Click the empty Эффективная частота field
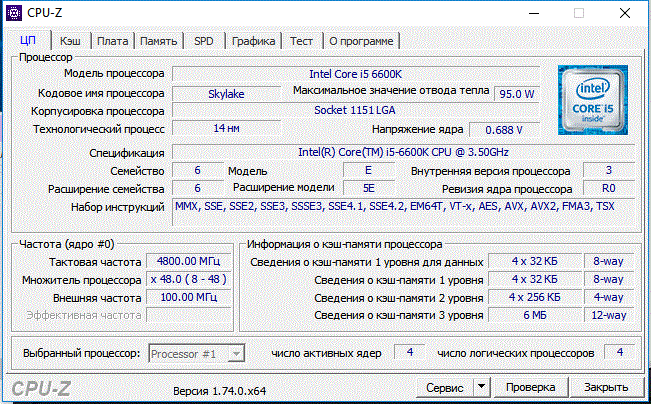Viewport: 651px width, 404px height. (188, 315)
